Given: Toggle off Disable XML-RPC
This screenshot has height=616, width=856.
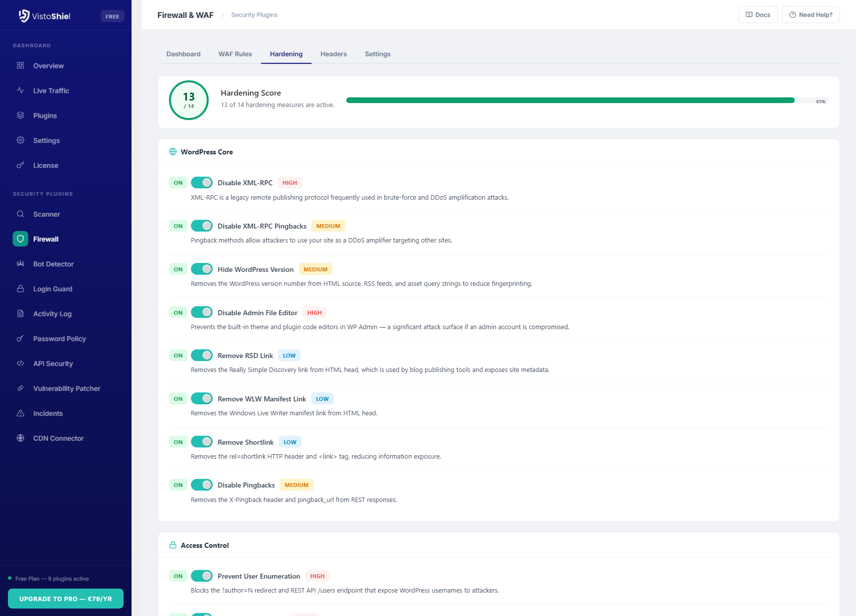Looking at the screenshot, I should [x=202, y=182].
